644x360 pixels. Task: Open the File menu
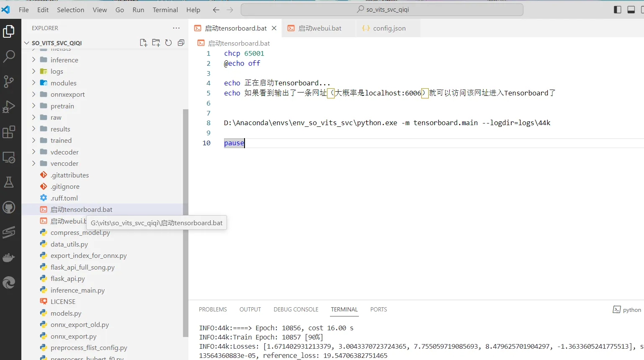(24, 10)
